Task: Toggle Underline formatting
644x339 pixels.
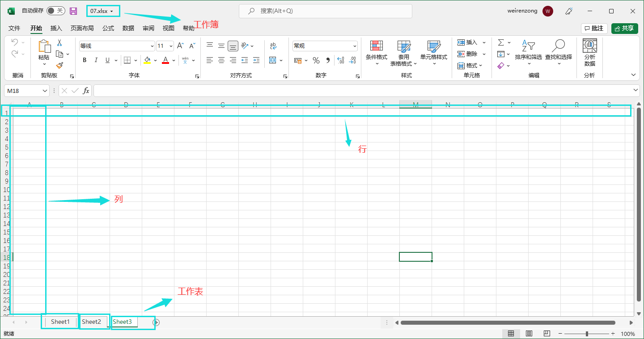Action: pos(107,60)
